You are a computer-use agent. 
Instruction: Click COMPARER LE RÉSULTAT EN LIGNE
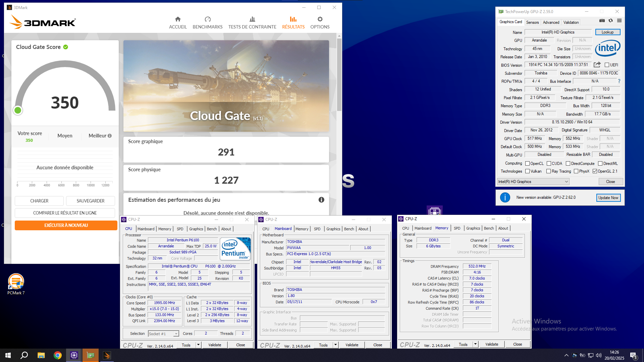coord(65,213)
